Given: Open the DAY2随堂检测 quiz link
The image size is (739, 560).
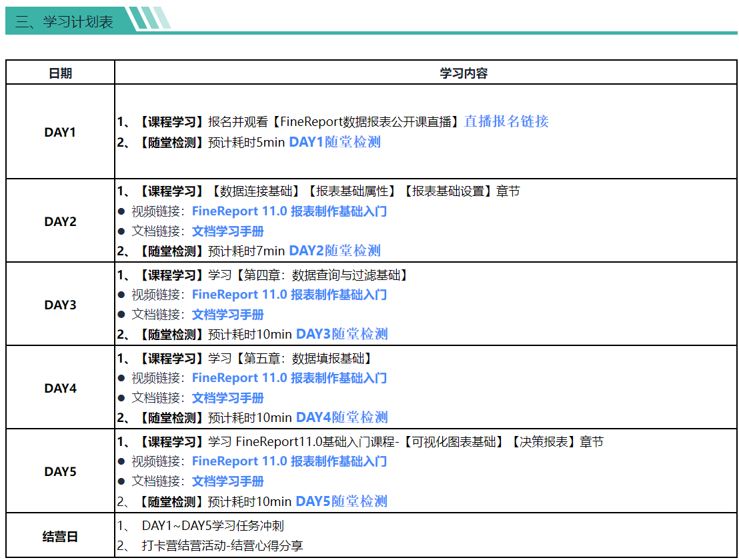Looking at the screenshot, I should tap(335, 251).
